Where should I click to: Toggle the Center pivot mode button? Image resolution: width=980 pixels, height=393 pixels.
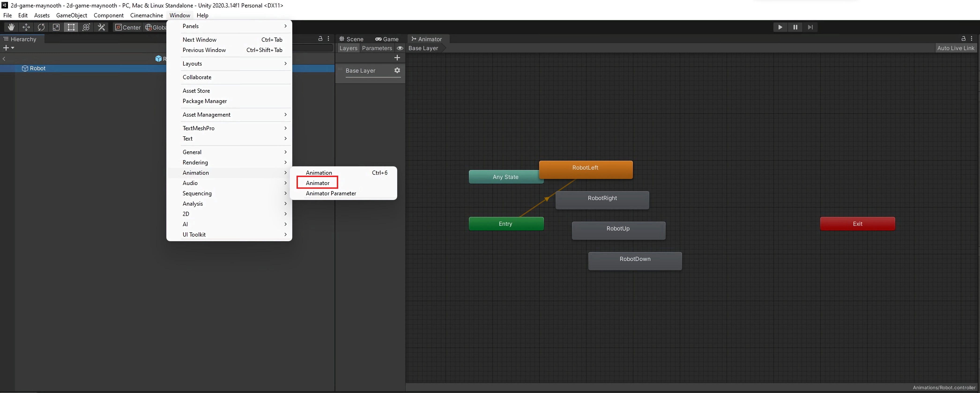pos(128,27)
